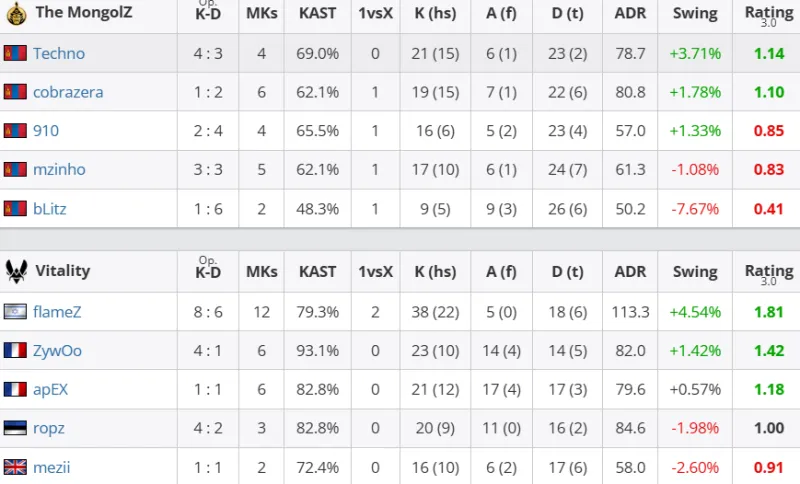Viewport: 800px width, 484px height.
Task: Sort Vitality table by Swing column
Action: tap(695, 271)
